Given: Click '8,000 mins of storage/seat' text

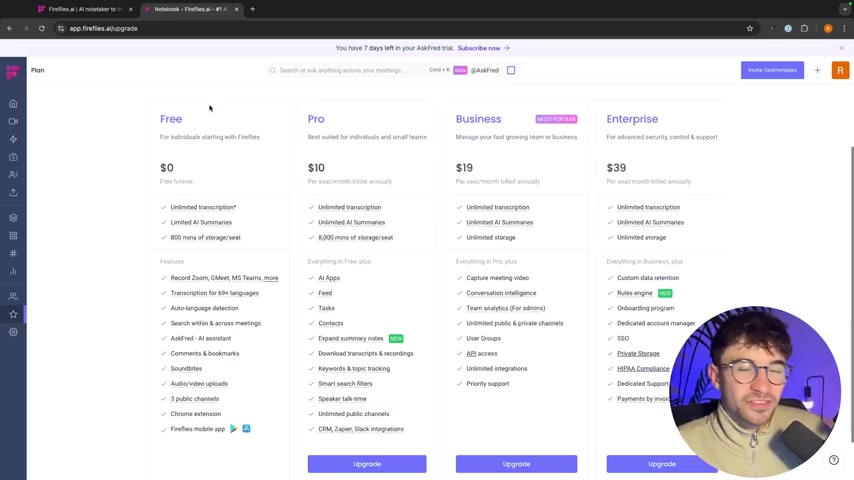Looking at the screenshot, I should (355, 238).
